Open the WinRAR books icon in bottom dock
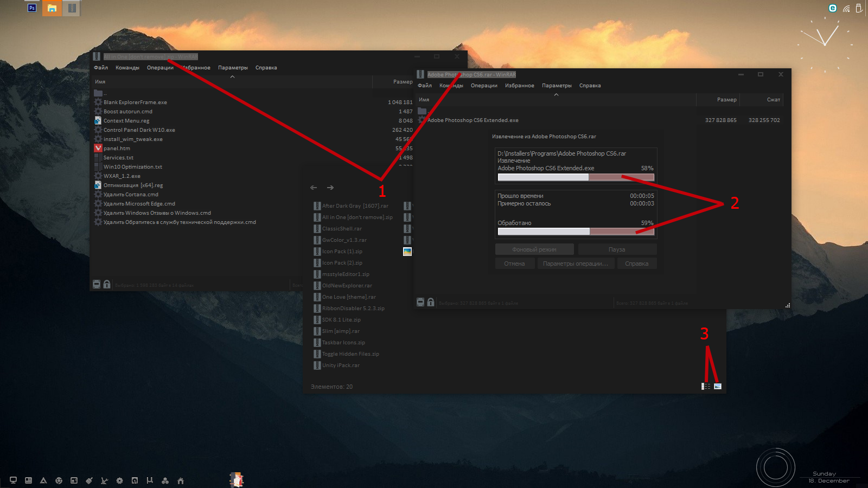 [237, 479]
